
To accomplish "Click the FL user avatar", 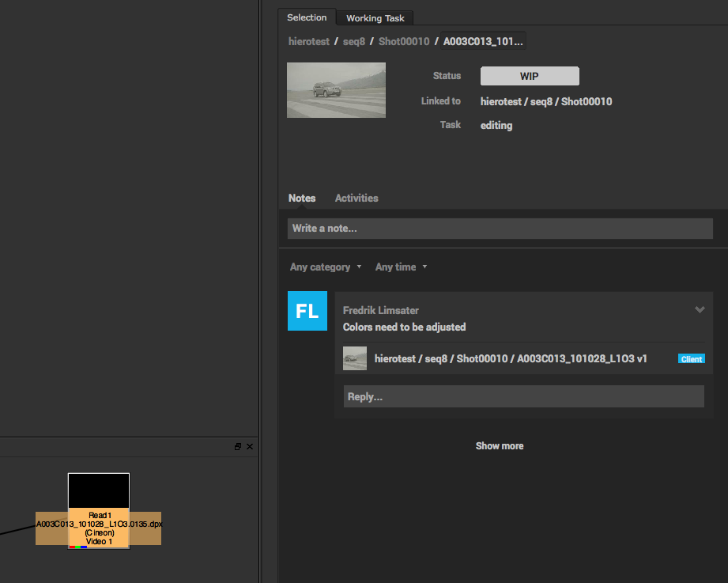I will pos(307,311).
